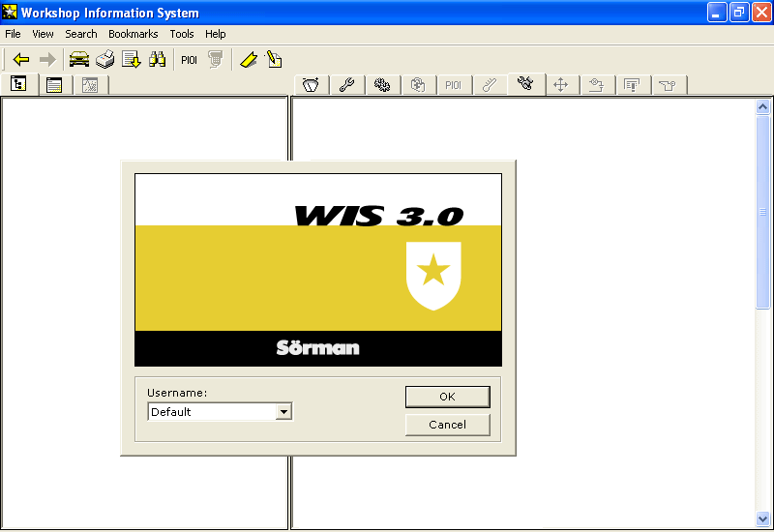Close the Workshop Information System window

click(x=761, y=13)
